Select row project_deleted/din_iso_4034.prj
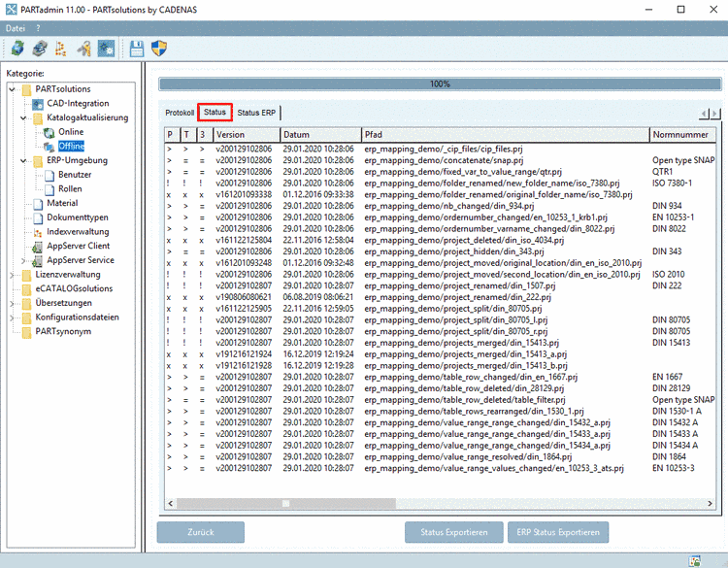 point(440,240)
